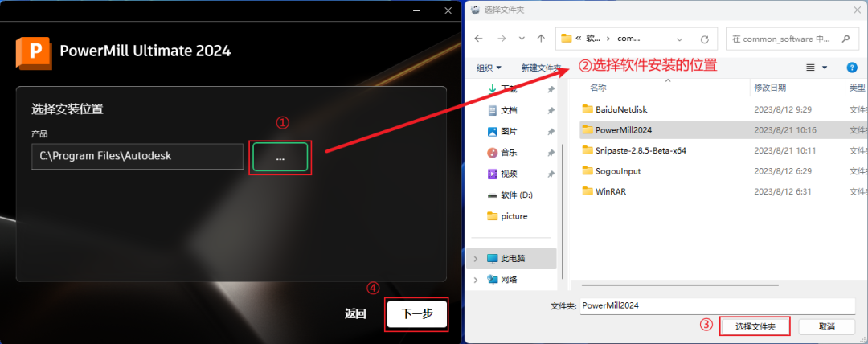Screen dimensions: 868x344
Task: Expand the 网络 tree node
Action: click(x=476, y=281)
